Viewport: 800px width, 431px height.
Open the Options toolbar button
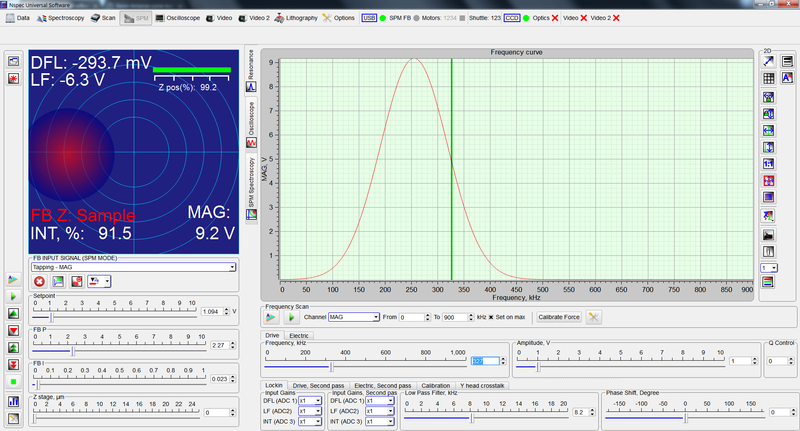pos(338,18)
